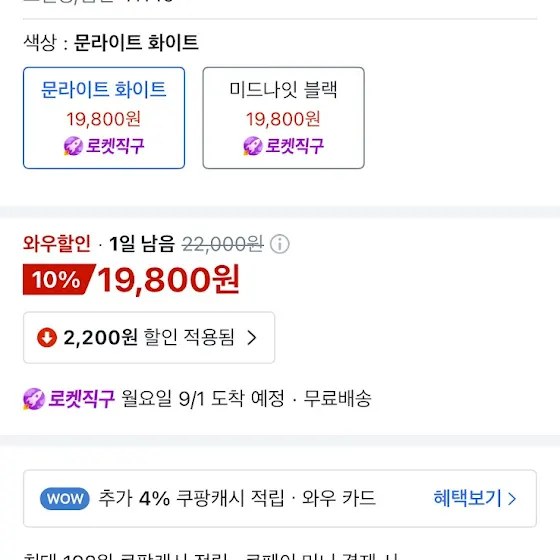560x560 pixels.
Task: Select the 미드나잇 블랙 color option
Action: coord(284,118)
